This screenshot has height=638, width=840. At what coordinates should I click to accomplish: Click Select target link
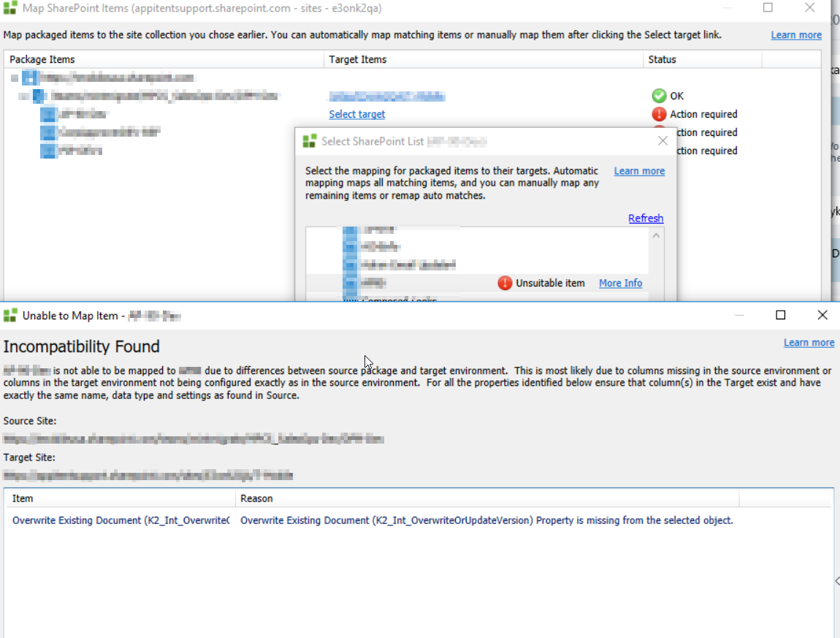pyautogui.click(x=356, y=114)
